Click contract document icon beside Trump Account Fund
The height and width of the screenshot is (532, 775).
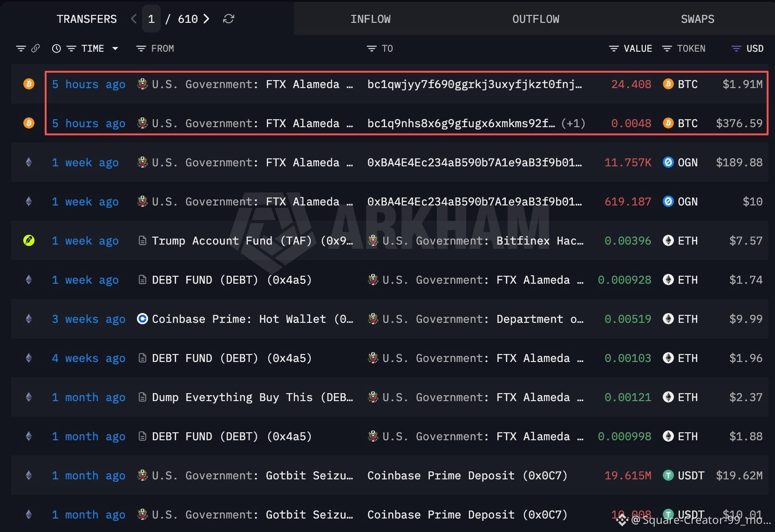(x=143, y=240)
